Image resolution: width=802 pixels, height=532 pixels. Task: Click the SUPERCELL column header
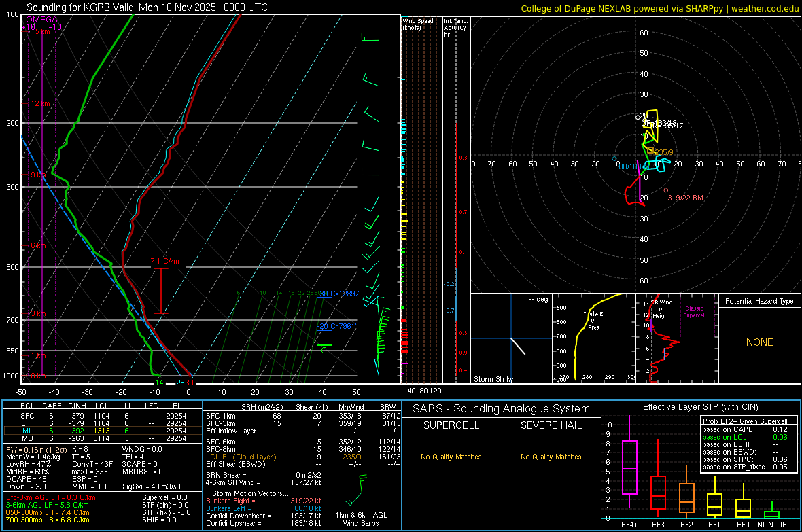(x=451, y=425)
